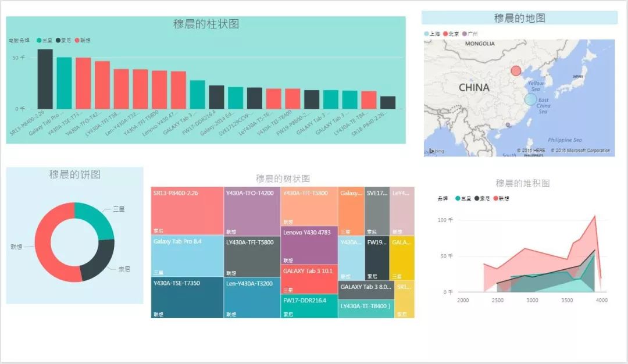Image resolution: width=628 pixels, height=364 pixels.
Task: Select the Galaxy Tab Pro bar in column chart
Action: 64,83
